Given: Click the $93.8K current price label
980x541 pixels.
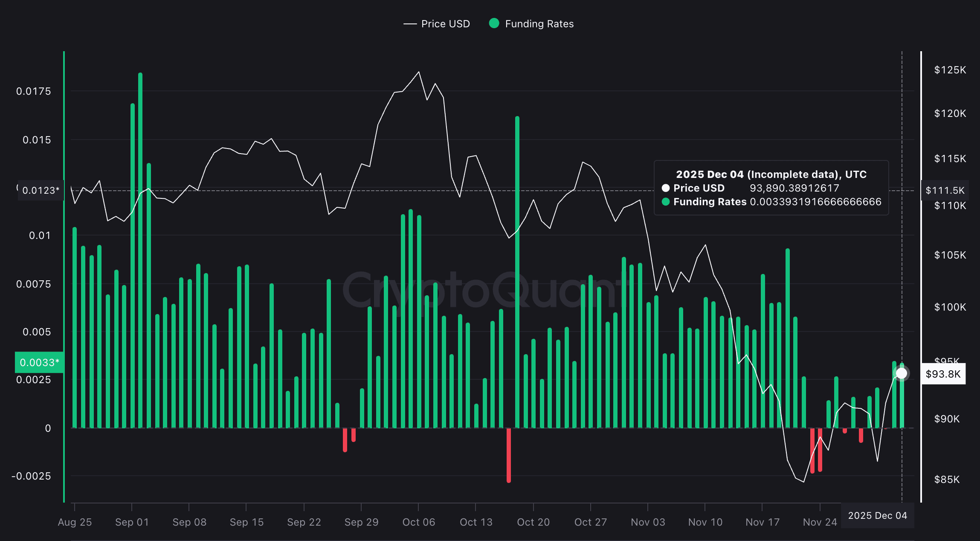Looking at the screenshot, I should [x=943, y=374].
